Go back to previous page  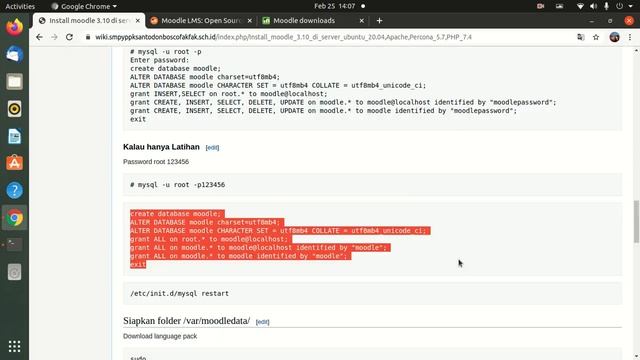(39, 37)
